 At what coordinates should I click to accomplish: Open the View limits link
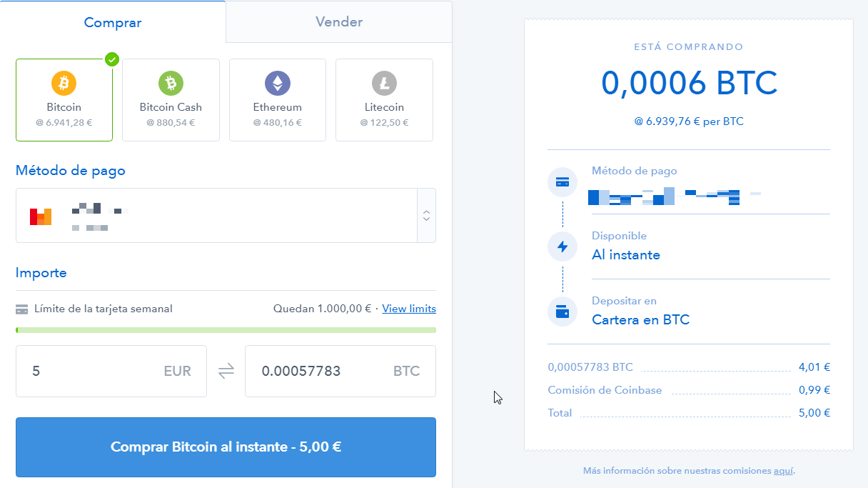[409, 309]
